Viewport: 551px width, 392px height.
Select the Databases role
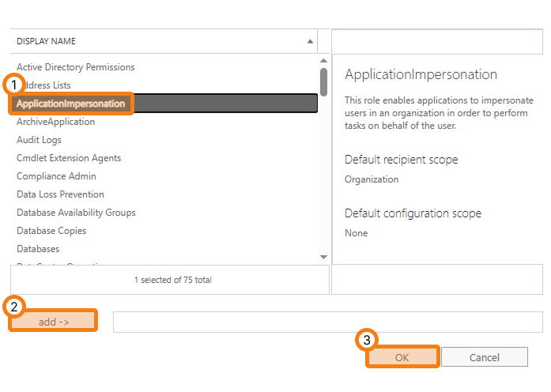pyautogui.click(x=38, y=249)
